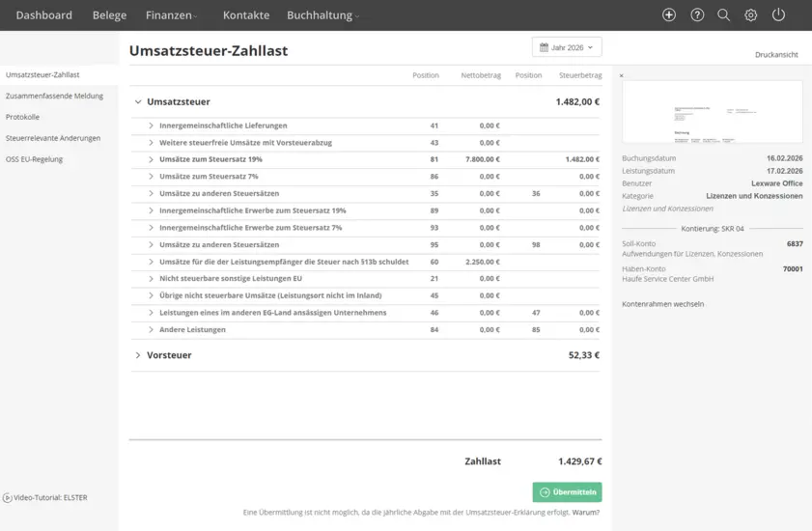Open the help question mark icon
The width and height of the screenshot is (812, 531).
pyautogui.click(x=697, y=15)
